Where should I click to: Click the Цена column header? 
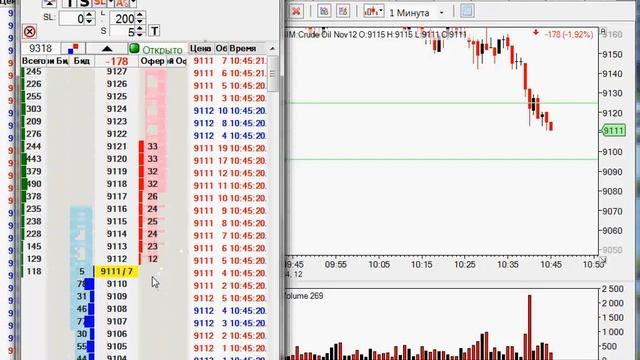201,49
